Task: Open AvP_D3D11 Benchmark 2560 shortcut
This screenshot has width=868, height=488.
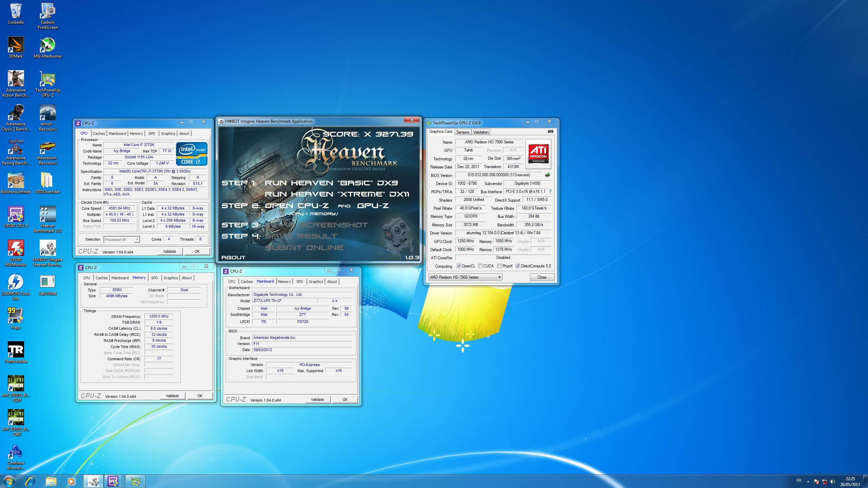Action: click(x=16, y=423)
